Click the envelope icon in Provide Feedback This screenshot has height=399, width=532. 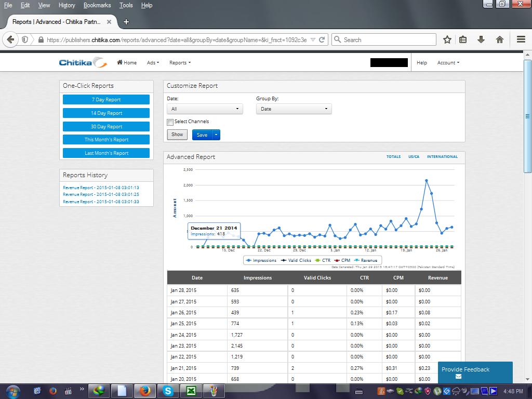pos(458,376)
